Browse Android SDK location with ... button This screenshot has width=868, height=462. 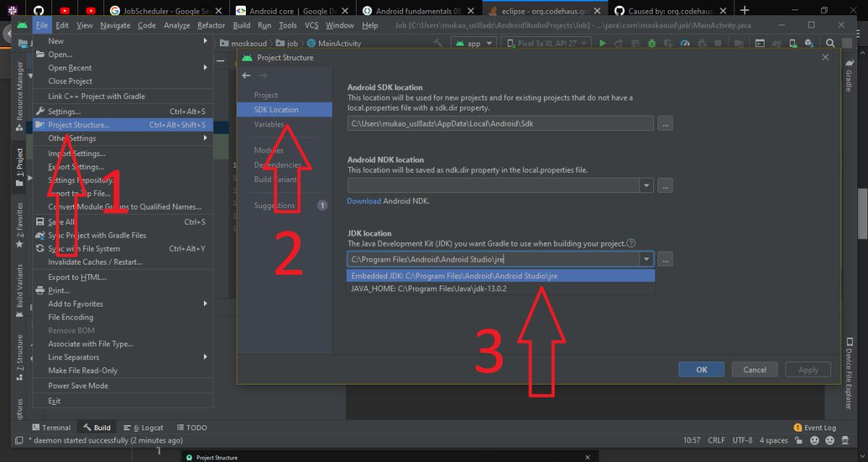665,123
